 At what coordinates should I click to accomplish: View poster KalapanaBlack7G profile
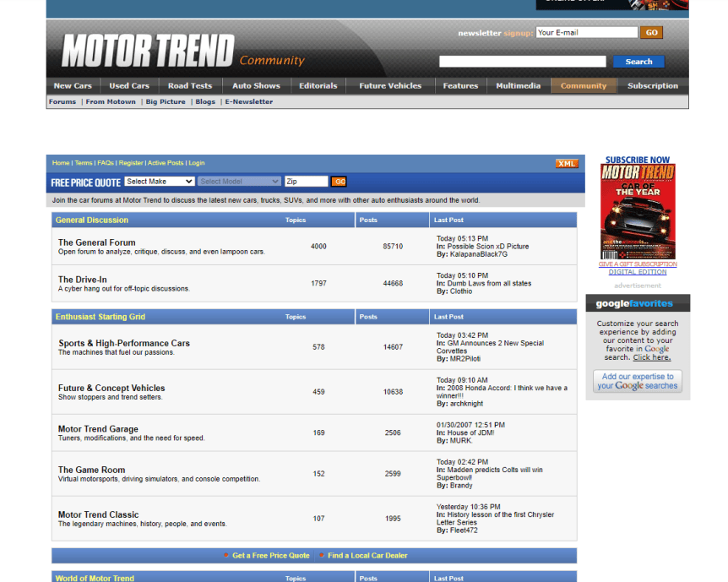coord(479,254)
